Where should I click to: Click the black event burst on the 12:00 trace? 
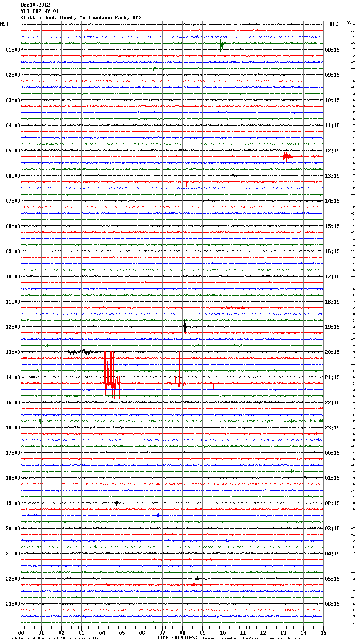(185, 327)
